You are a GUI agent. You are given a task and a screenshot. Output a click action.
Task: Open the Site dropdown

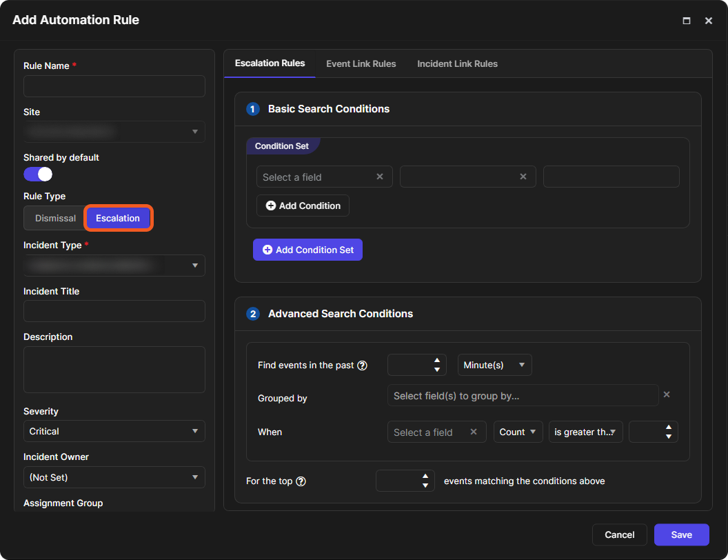114,132
